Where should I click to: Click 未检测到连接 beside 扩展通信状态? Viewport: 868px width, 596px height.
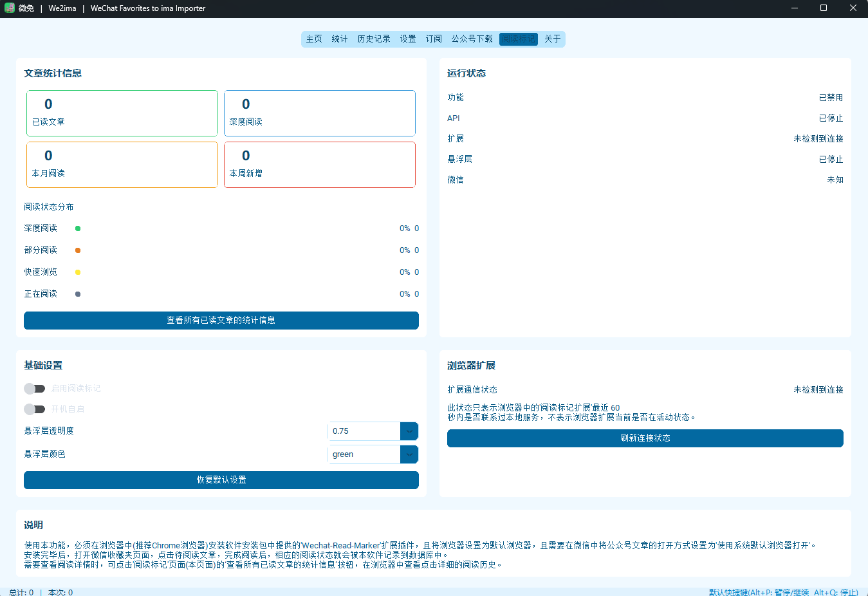[x=818, y=390]
